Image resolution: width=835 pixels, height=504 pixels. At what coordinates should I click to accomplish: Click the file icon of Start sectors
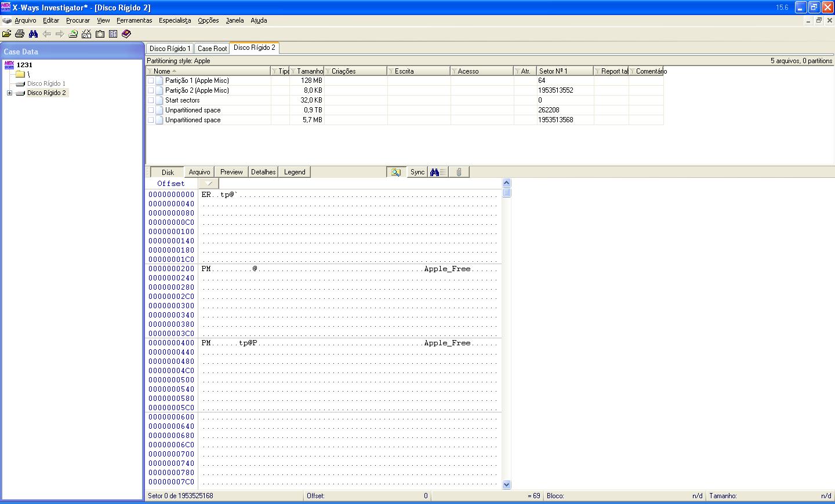pyautogui.click(x=159, y=100)
